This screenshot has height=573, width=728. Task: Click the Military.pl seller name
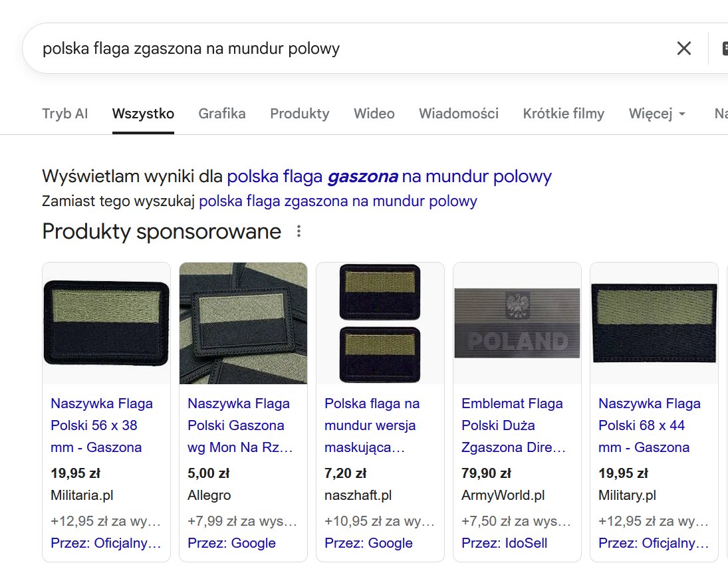[627, 495]
